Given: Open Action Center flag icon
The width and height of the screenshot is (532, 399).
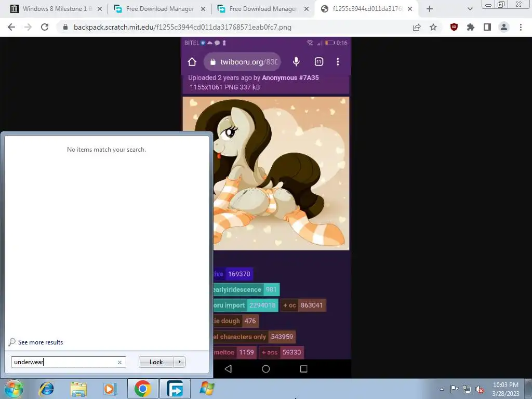Looking at the screenshot, I should point(454,389).
